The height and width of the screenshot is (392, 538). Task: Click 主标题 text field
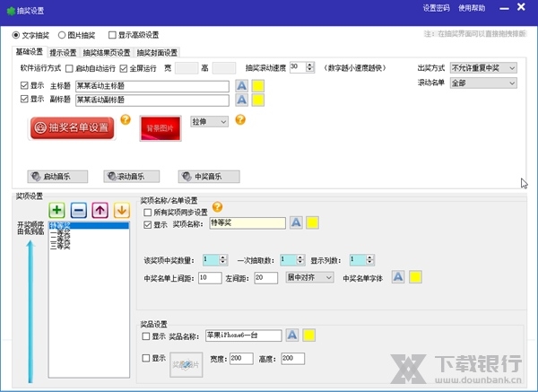(152, 86)
